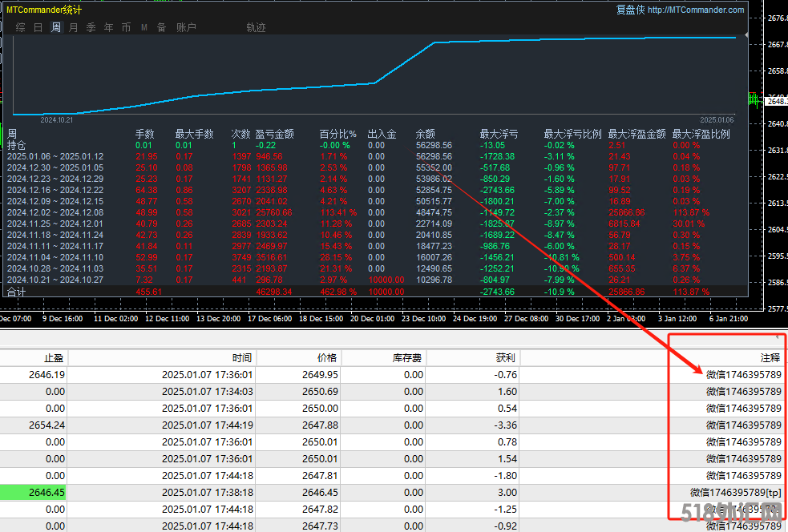Click chart start date label 2024.10.21
The image size is (788, 532).
click(x=56, y=120)
